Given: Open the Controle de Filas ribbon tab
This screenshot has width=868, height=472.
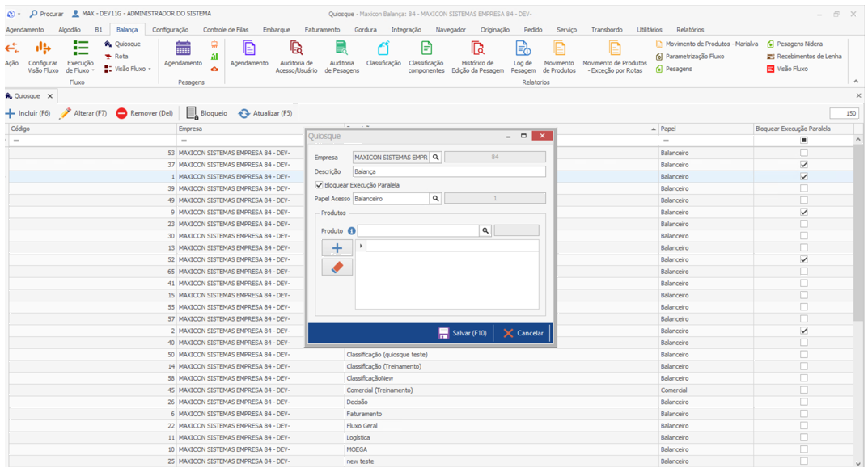Looking at the screenshot, I should [226, 30].
